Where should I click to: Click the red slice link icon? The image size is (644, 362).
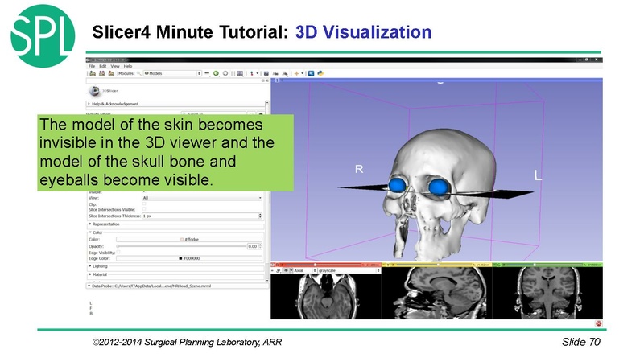pos(278,271)
